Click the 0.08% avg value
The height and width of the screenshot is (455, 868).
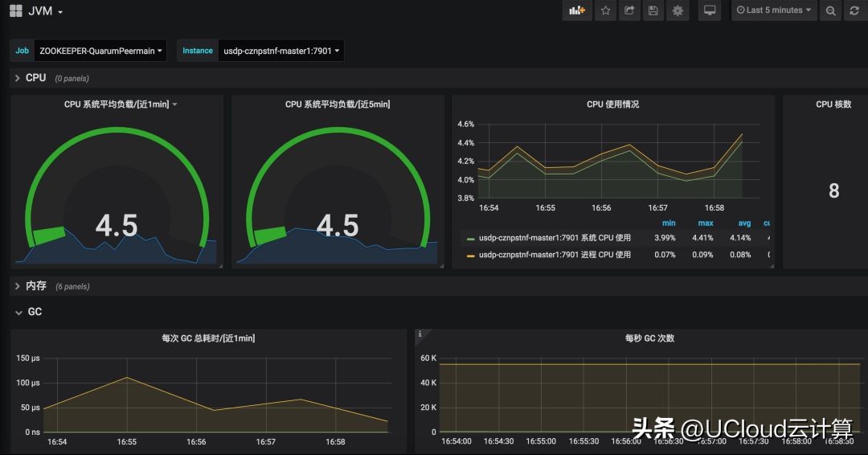(740, 255)
